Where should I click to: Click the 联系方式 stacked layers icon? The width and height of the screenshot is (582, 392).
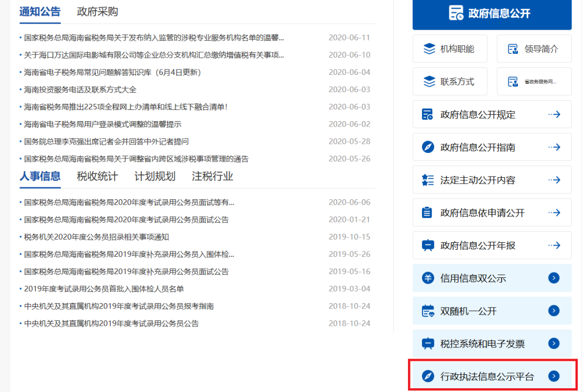(429, 82)
